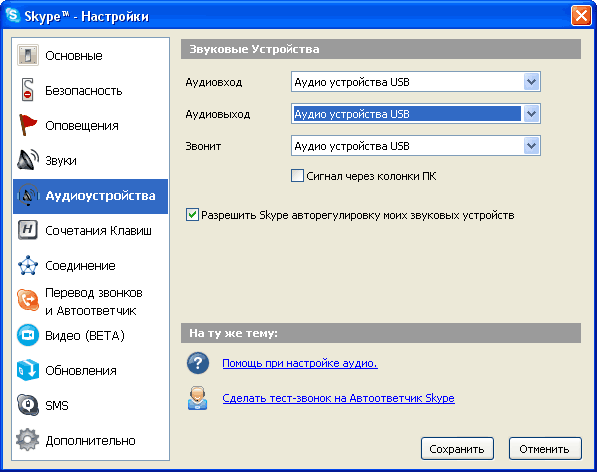Click the orange call forwarding icon

coord(28,300)
